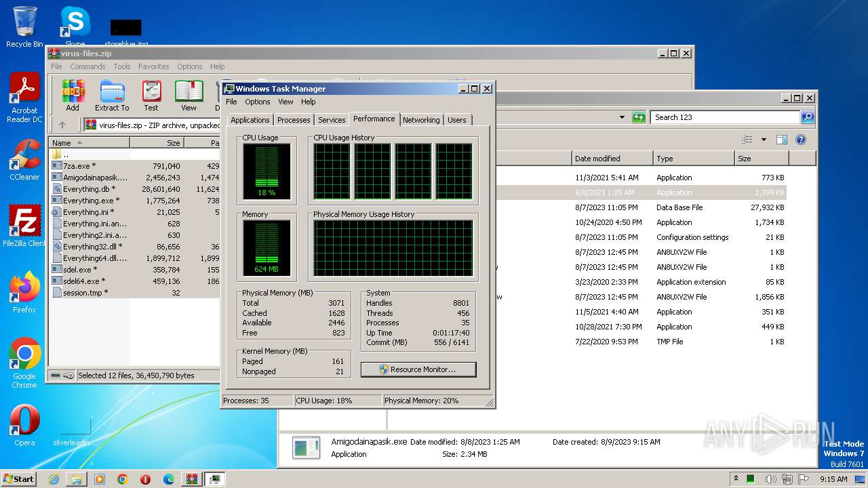Click the WinRAR up-one-level arrow
This screenshot has height=488, width=868.
[62, 125]
